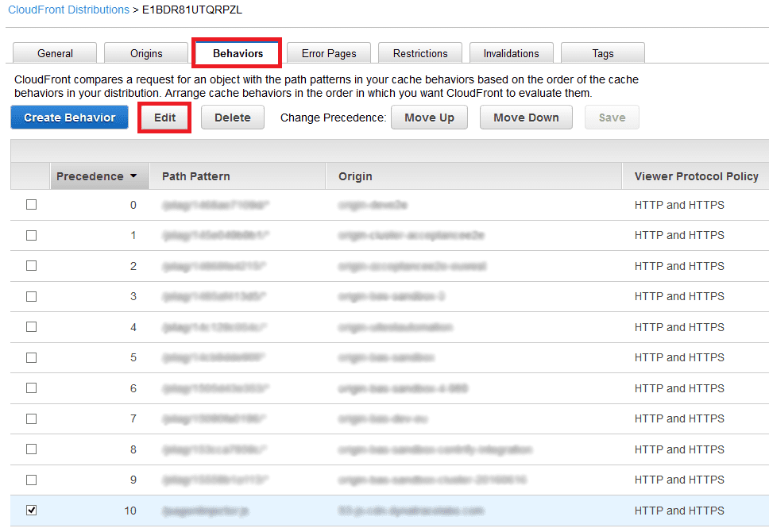Check the box for precedence 5 row

click(32, 357)
